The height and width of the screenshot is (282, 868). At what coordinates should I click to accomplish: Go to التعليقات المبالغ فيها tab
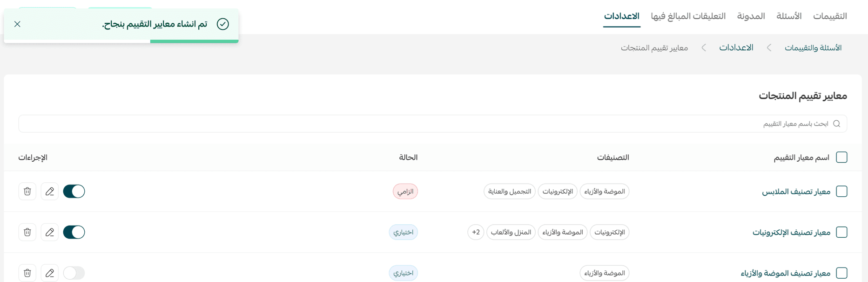click(688, 16)
